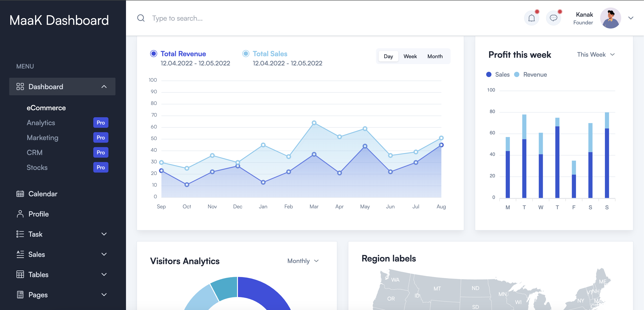Open the Analytics sidebar link
The width and height of the screenshot is (644, 310).
pyautogui.click(x=41, y=123)
